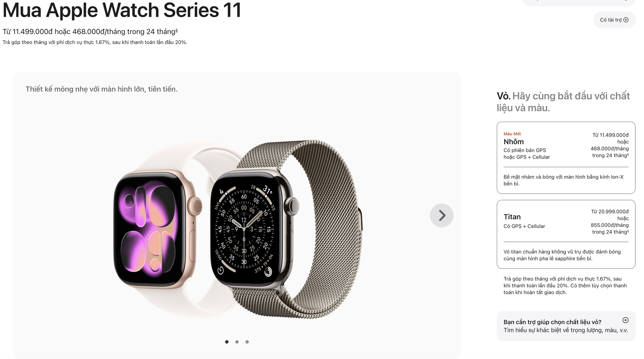Click the Màu Mới label on Nhôm card

[512, 134]
